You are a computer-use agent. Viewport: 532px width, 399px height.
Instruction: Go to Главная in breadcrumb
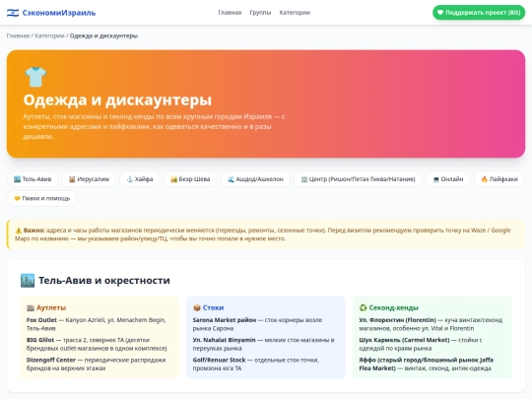(x=18, y=35)
